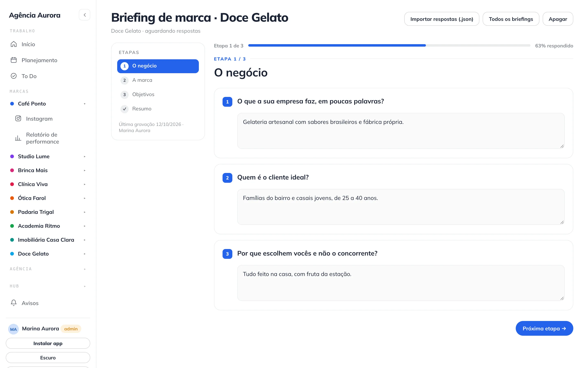Image resolution: width=588 pixels, height=368 pixels.
Task: Click the Instalar app button
Action: coord(48,343)
